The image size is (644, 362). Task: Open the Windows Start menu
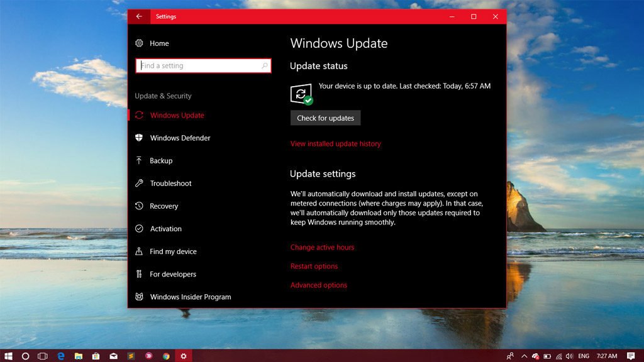[8, 356]
